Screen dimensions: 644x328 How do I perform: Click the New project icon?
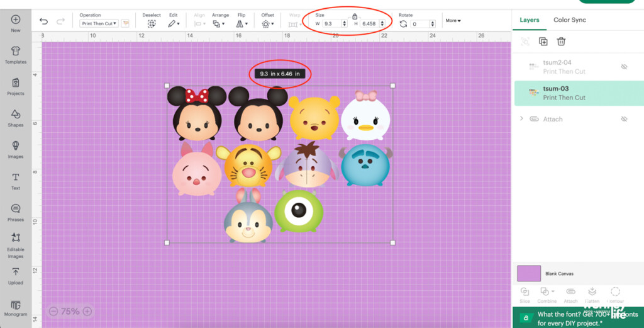16,20
